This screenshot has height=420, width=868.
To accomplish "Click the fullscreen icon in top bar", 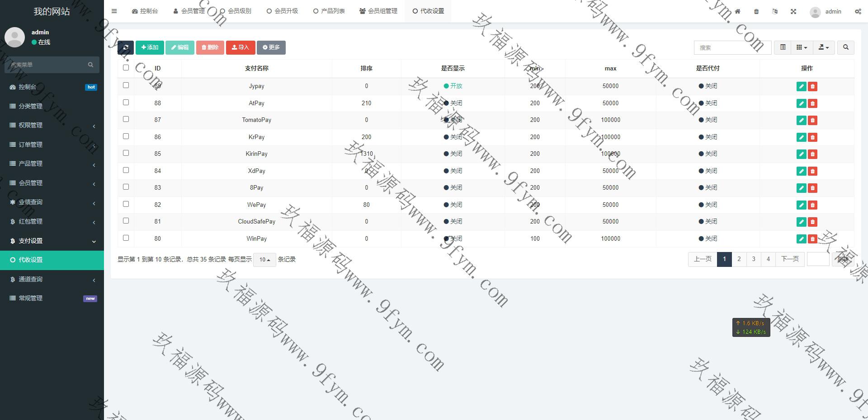I will point(793,11).
